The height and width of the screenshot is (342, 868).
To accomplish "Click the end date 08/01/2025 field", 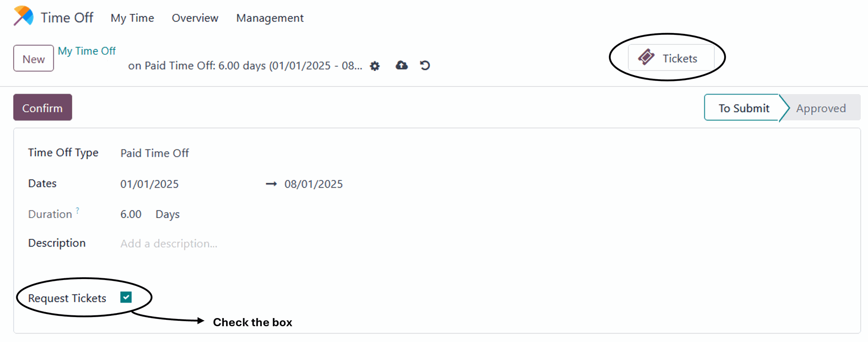I will click(x=314, y=184).
